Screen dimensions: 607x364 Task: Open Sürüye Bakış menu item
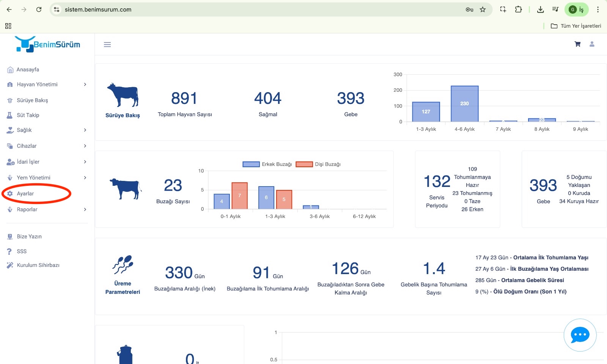tap(32, 100)
